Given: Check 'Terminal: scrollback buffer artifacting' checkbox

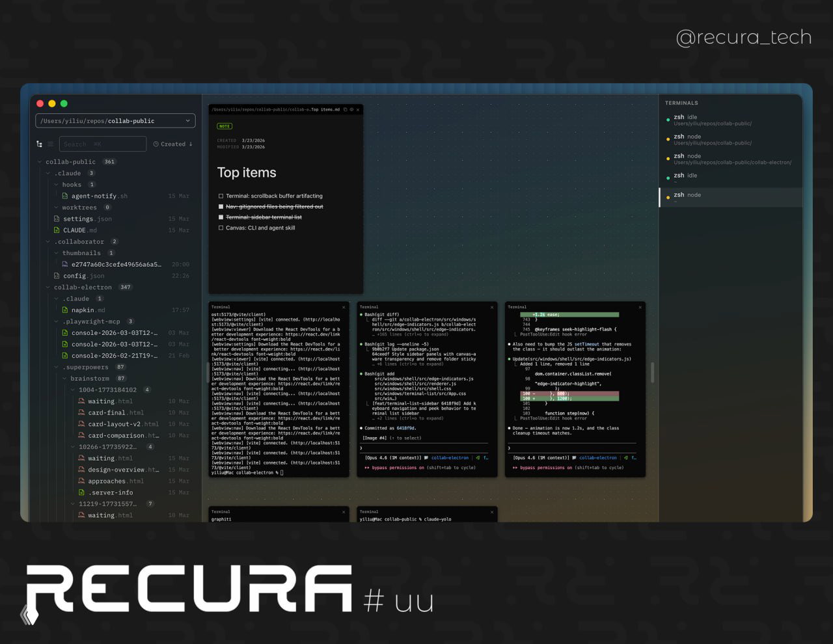Looking at the screenshot, I should [x=221, y=196].
